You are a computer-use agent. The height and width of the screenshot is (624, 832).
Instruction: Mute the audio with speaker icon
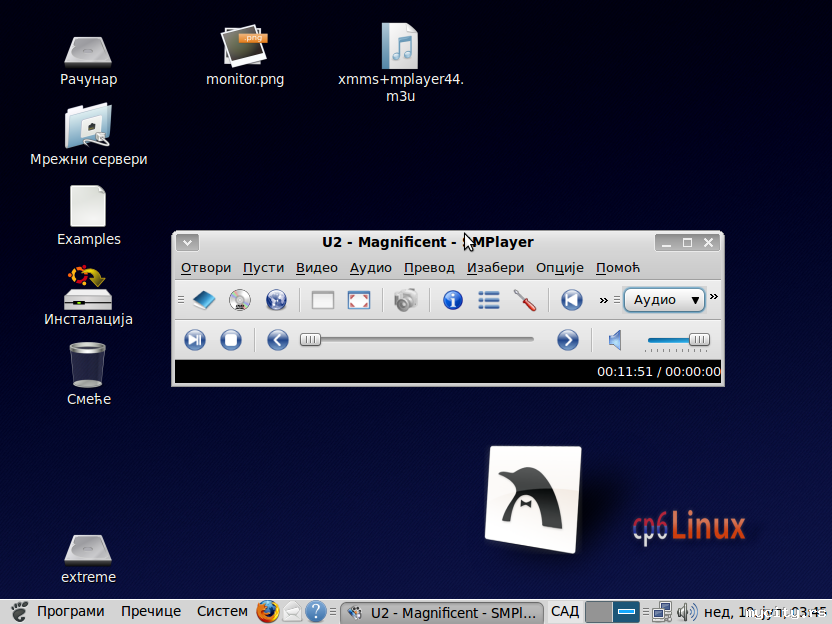pyautogui.click(x=616, y=340)
